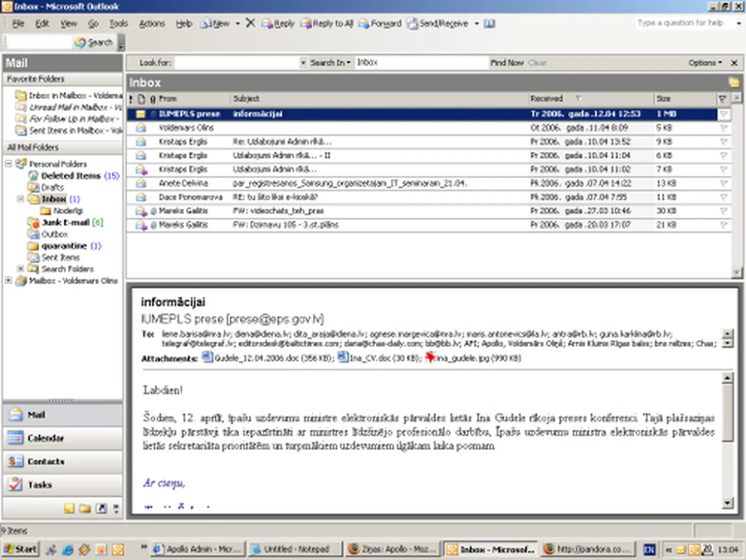The width and height of the screenshot is (746, 560).
Task: Click the Send/Receive button
Action: 438,23
